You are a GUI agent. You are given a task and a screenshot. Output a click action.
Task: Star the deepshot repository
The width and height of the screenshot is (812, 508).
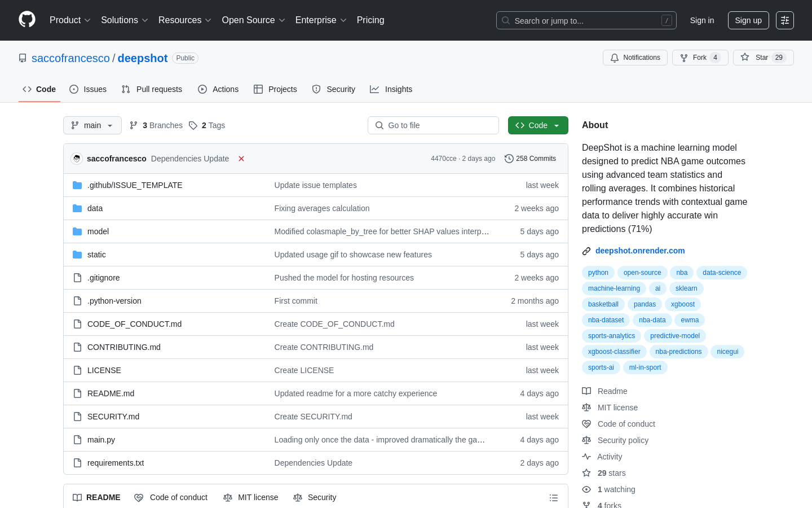click(x=763, y=58)
